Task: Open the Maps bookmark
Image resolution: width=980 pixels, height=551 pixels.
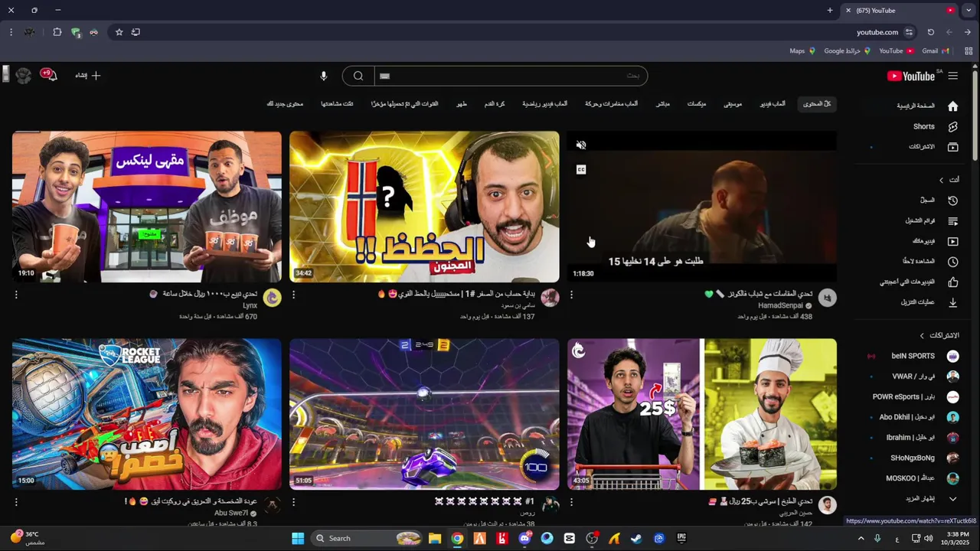Action: (x=801, y=51)
